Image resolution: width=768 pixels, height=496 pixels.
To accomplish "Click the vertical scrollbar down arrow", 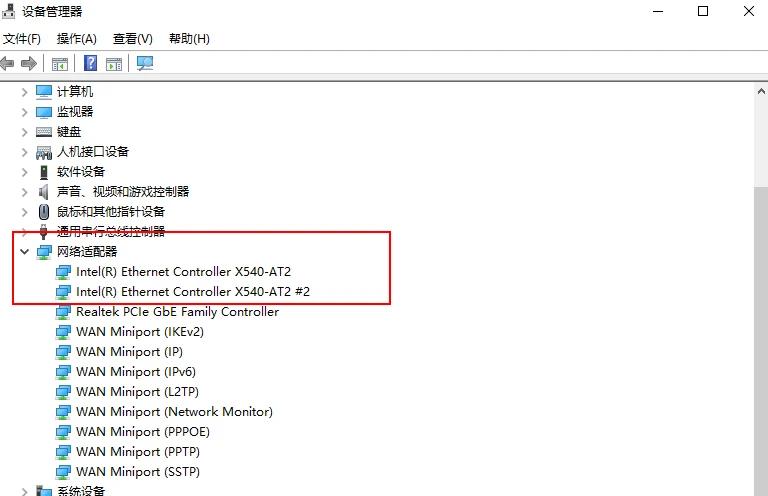I will [x=759, y=488].
